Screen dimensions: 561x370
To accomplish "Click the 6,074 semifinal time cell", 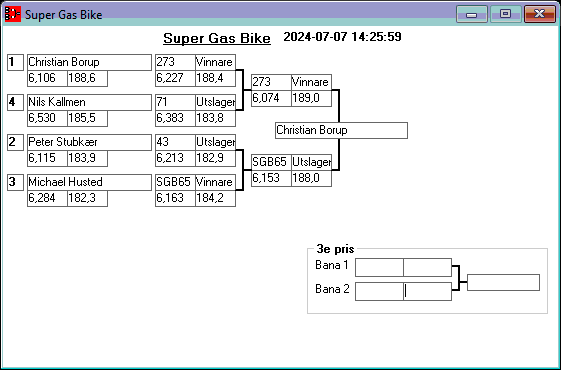I will coord(271,98).
